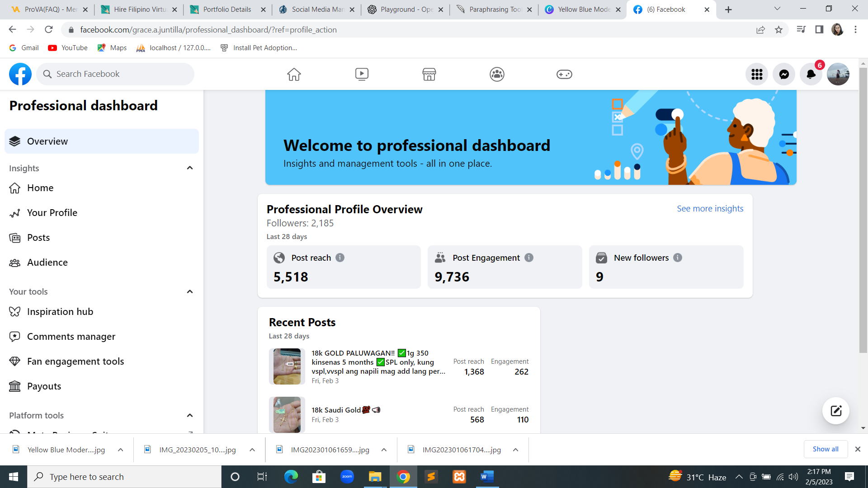Click the new message compose button
Screen dimensions: 868x488
(835, 411)
